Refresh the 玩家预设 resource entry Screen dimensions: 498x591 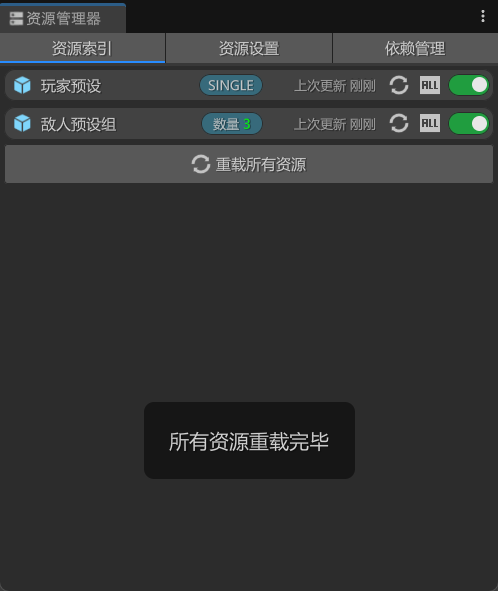pos(399,85)
